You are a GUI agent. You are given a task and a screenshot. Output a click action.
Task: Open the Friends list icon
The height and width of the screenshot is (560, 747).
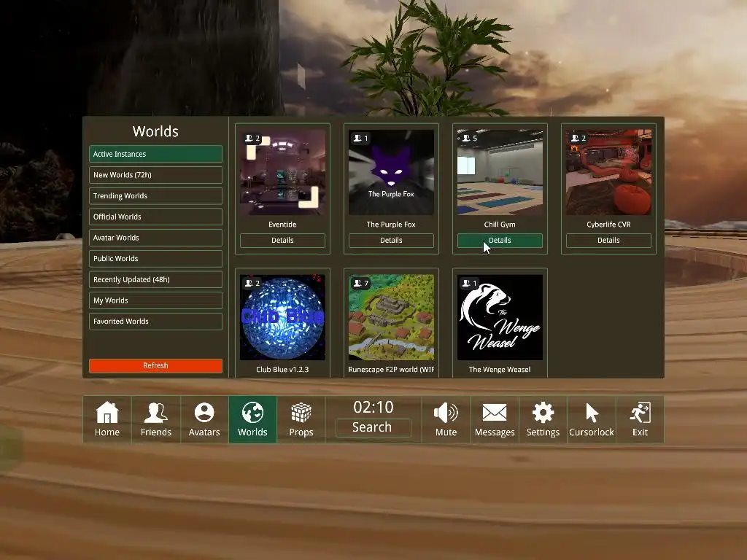(156, 413)
